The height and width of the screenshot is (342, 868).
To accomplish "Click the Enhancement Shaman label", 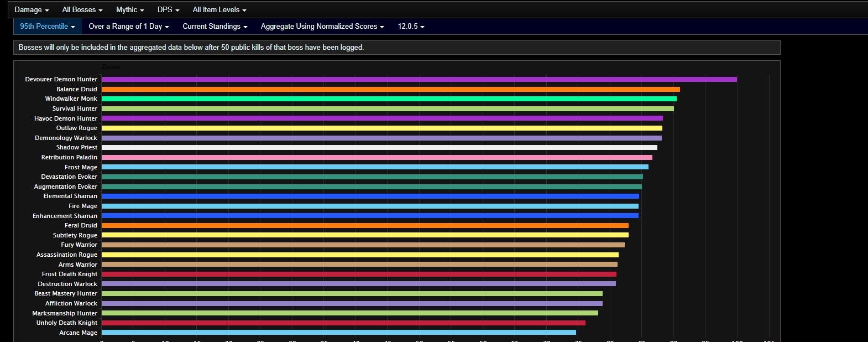I will coord(65,216).
